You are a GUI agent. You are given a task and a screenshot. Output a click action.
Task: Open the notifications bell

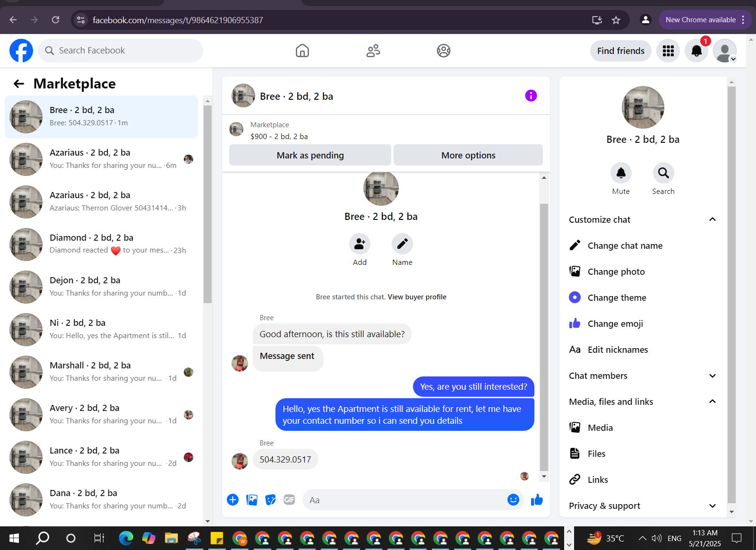pos(696,51)
